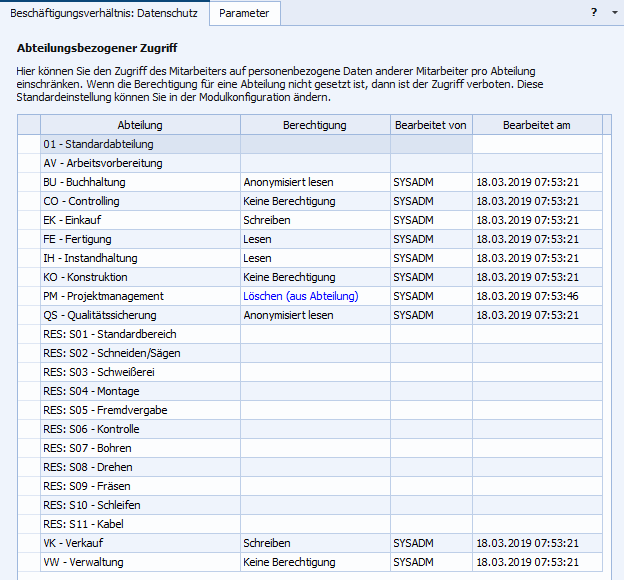Open the permission cell for CO - Controlling
This screenshot has height=580, width=624.
click(314, 202)
